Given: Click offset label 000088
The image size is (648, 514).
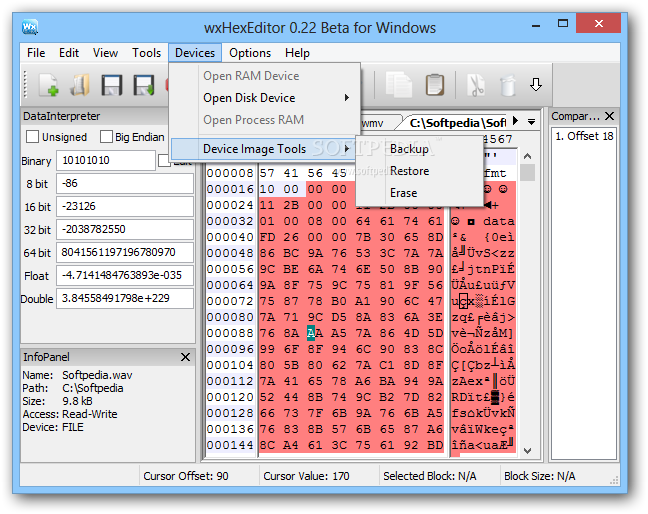Looking at the screenshot, I should point(230,333).
